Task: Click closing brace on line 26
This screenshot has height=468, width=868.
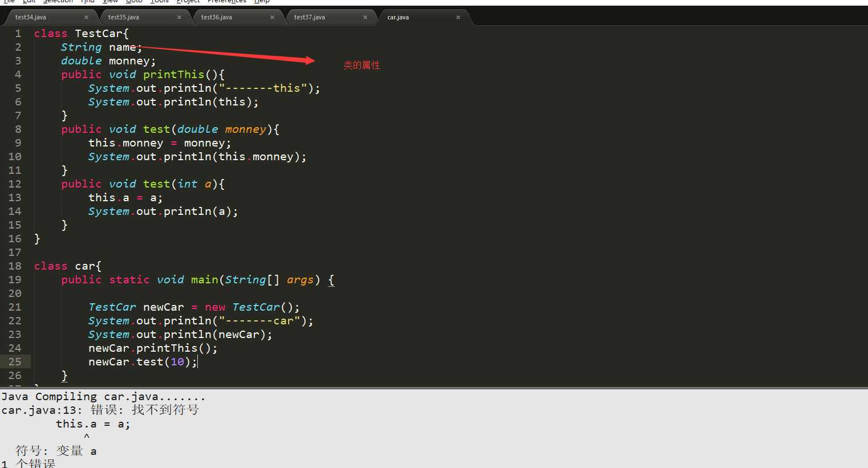Action: tap(64, 376)
